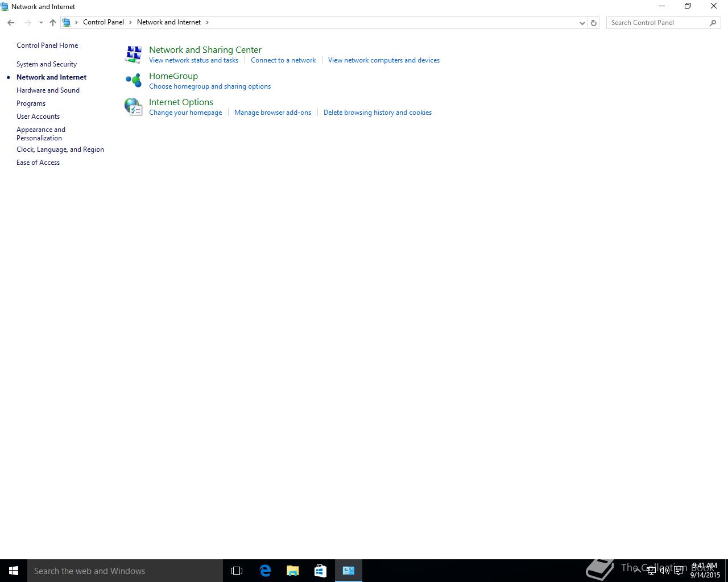The height and width of the screenshot is (582, 728).
Task: Expand chevron after Network and Internet breadcrumb
Action: click(207, 22)
